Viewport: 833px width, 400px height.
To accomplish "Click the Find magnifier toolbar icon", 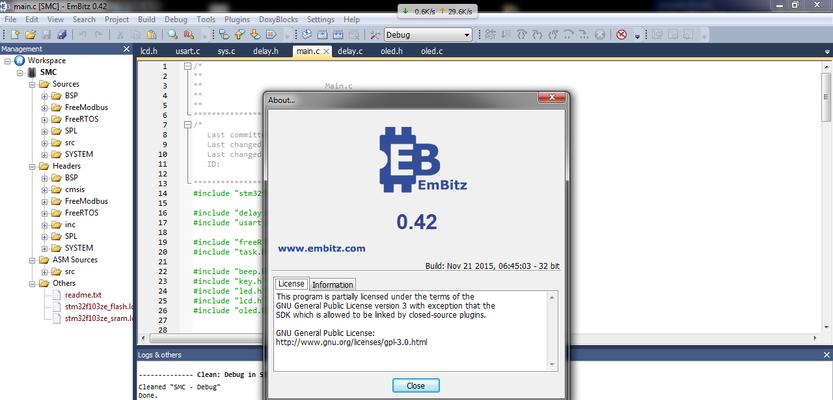I will click(x=173, y=35).
